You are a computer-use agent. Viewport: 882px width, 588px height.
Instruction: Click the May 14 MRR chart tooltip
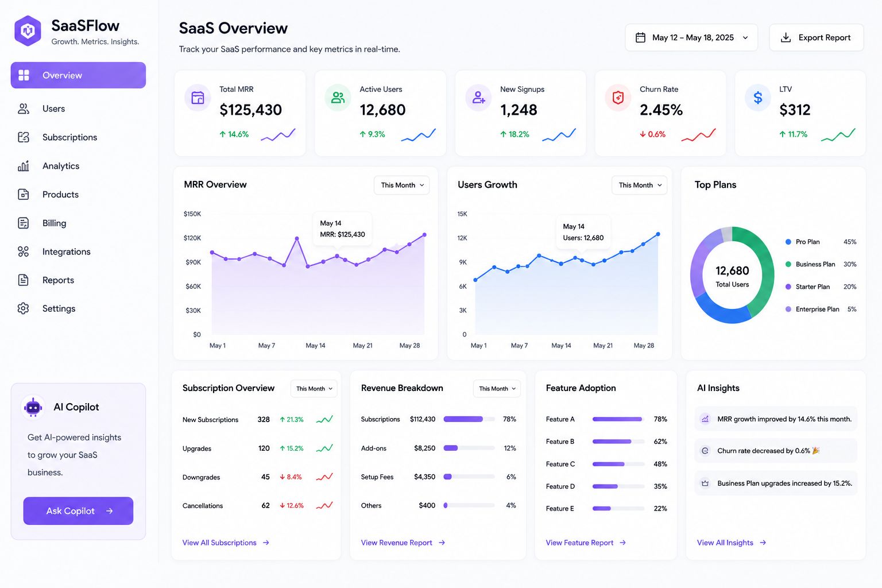pos(342,229)
